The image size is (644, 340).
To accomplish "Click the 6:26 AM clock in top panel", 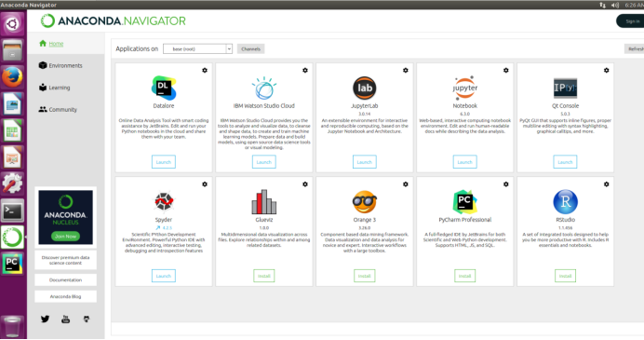I will (x=634, y=5).
